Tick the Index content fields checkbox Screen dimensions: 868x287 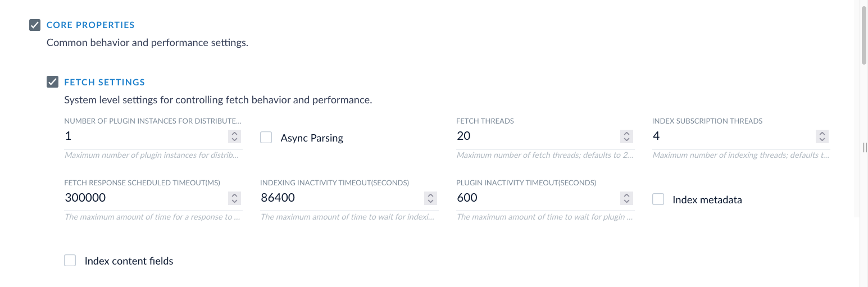tap(70, 261)
